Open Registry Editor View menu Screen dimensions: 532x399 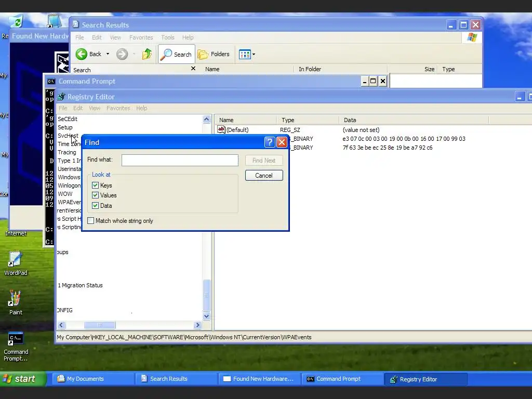[95, 108]
